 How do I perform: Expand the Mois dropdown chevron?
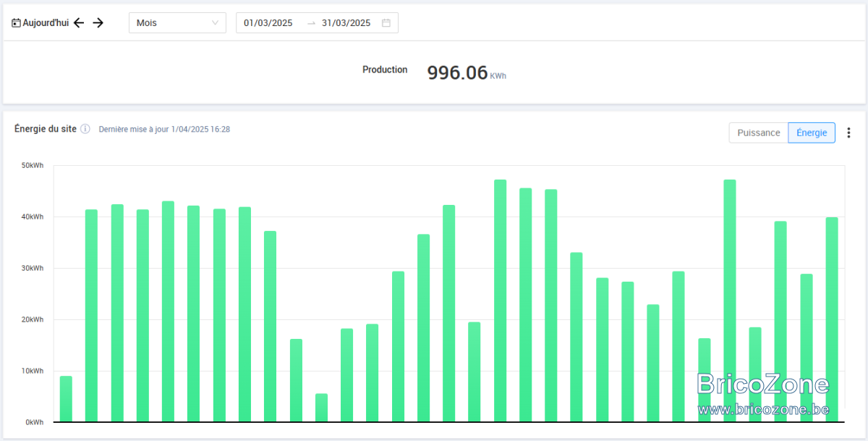pyautogui.click(x=215, y=23)
